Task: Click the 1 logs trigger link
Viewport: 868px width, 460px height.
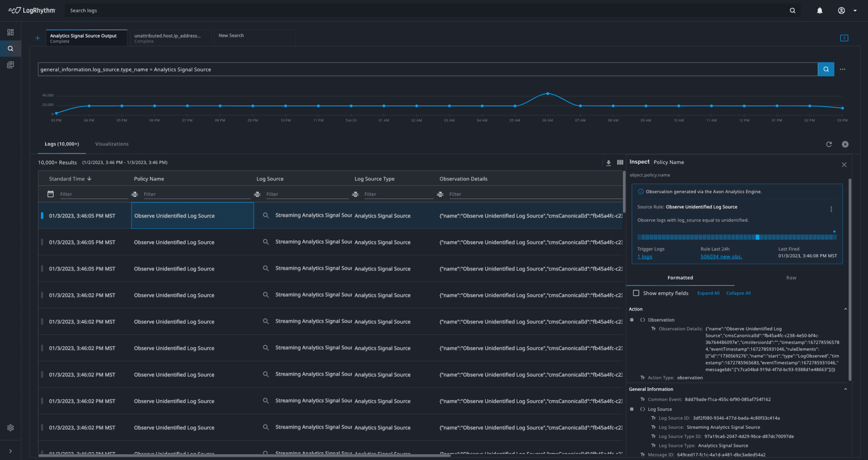Action: pos(645,256)
